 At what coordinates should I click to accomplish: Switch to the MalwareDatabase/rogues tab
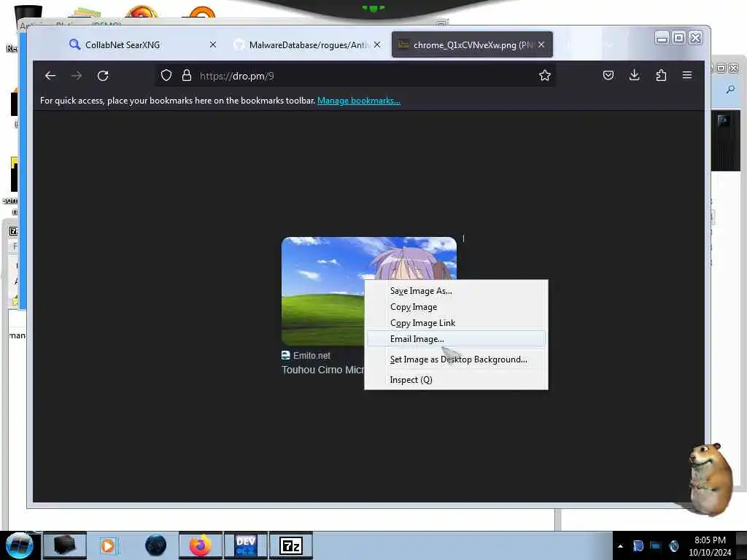coord(309,44)
